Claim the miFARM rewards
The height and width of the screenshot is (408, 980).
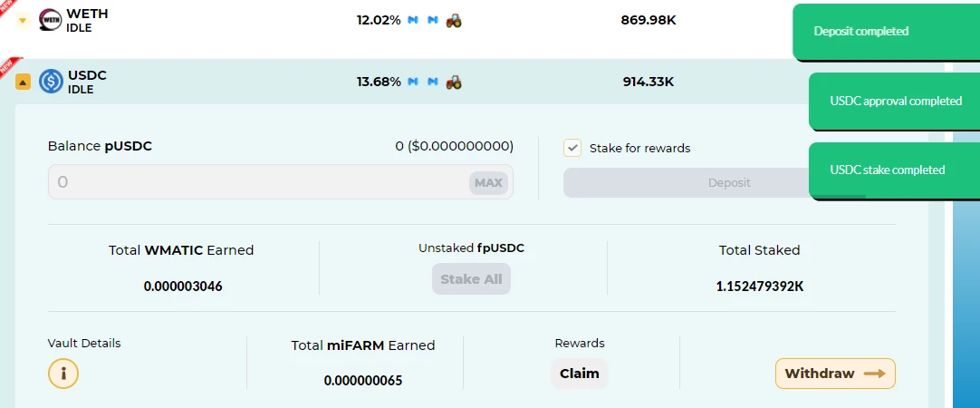click(x=580, y=374)
